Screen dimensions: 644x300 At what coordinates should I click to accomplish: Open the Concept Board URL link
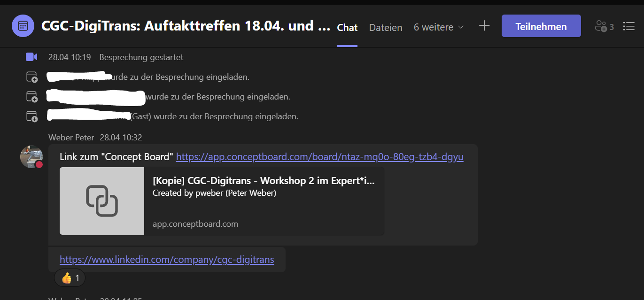319,157
